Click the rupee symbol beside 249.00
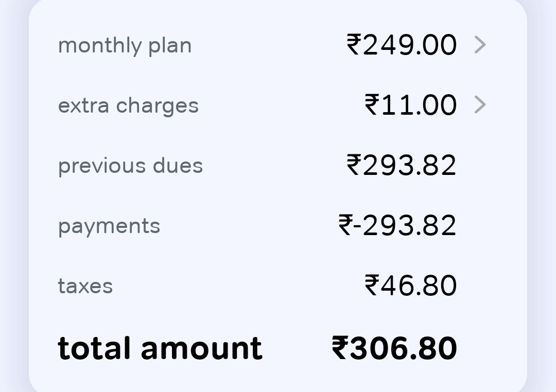The width and height of the screenshot is (556, 392). [x=354, y=45]
